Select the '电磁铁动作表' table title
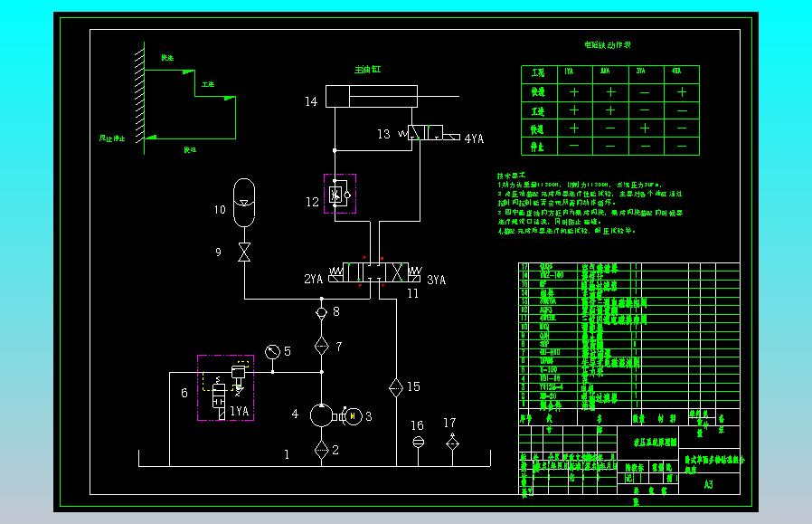812x524 pixels. 608,45
